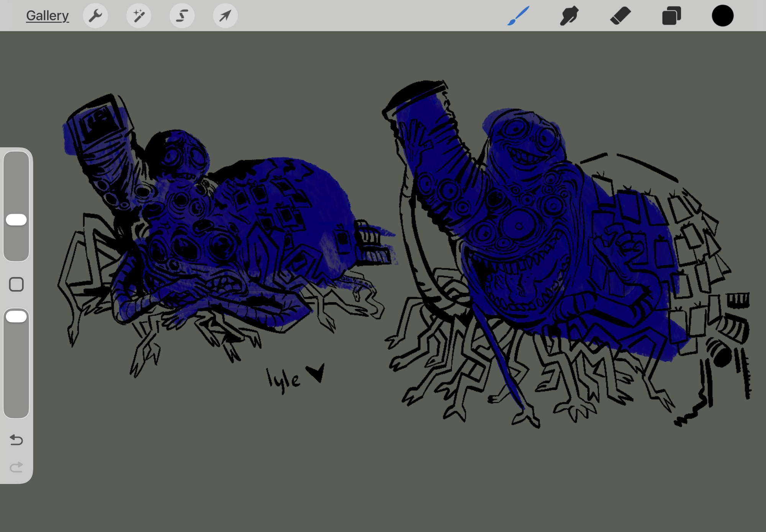Screen dimensions: 766x532
Task: Open the Adjustments magic wand menu
Action: (x=139, y=16)
